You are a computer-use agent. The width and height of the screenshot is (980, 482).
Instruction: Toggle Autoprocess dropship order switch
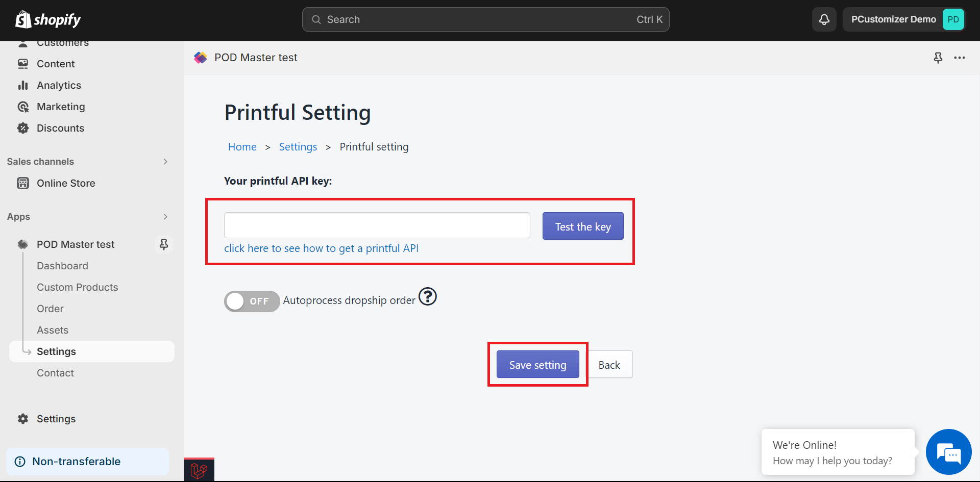click(x=252, y=301)
